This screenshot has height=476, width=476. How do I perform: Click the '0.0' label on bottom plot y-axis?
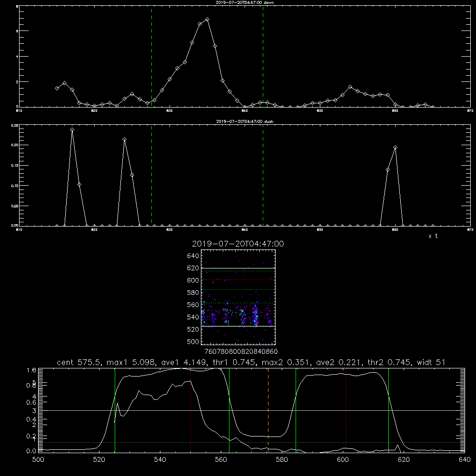coord(31,451)
